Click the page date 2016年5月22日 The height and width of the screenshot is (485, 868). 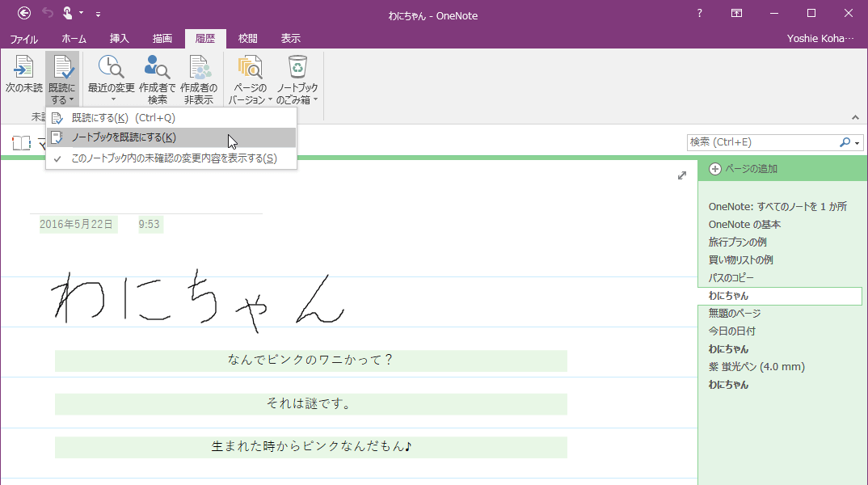click(77, 224)
